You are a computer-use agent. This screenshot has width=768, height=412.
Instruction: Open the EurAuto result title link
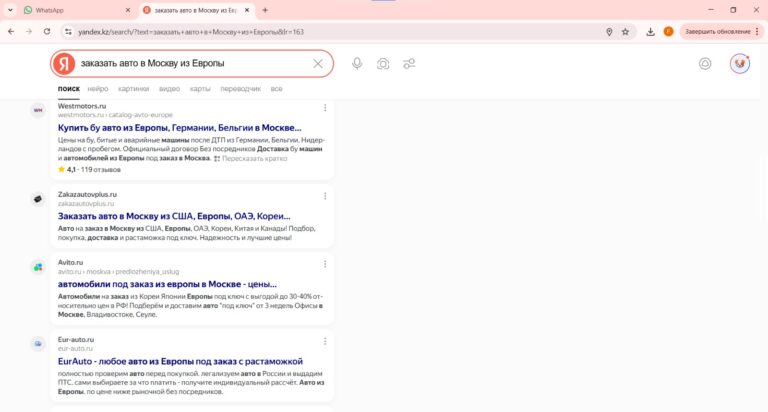click(x=180, y=361)
